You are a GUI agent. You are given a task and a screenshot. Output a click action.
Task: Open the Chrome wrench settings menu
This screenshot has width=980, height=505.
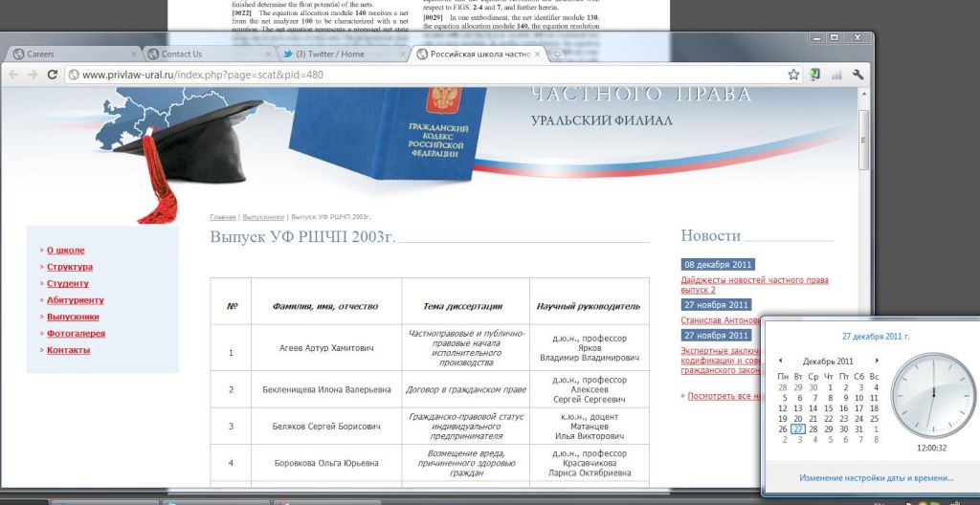[x=857, y=75]
